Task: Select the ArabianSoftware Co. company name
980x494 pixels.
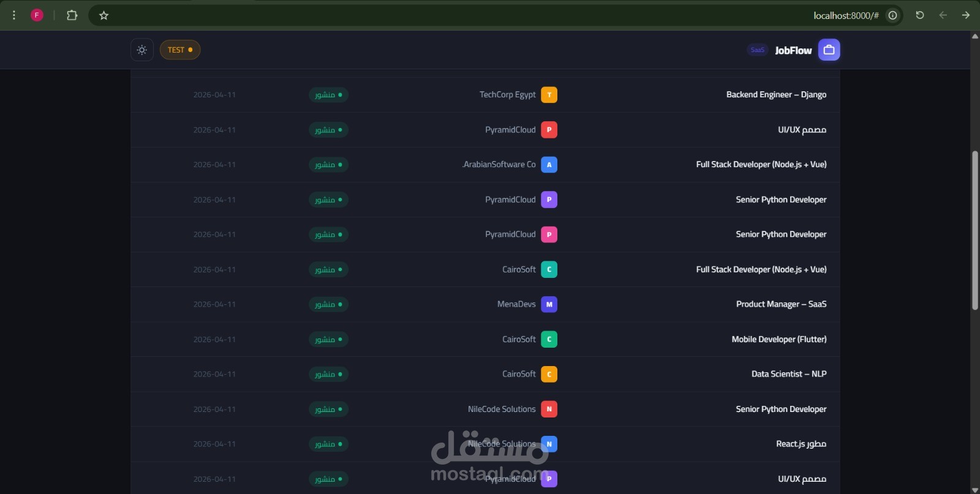Action: coord(499,165)
